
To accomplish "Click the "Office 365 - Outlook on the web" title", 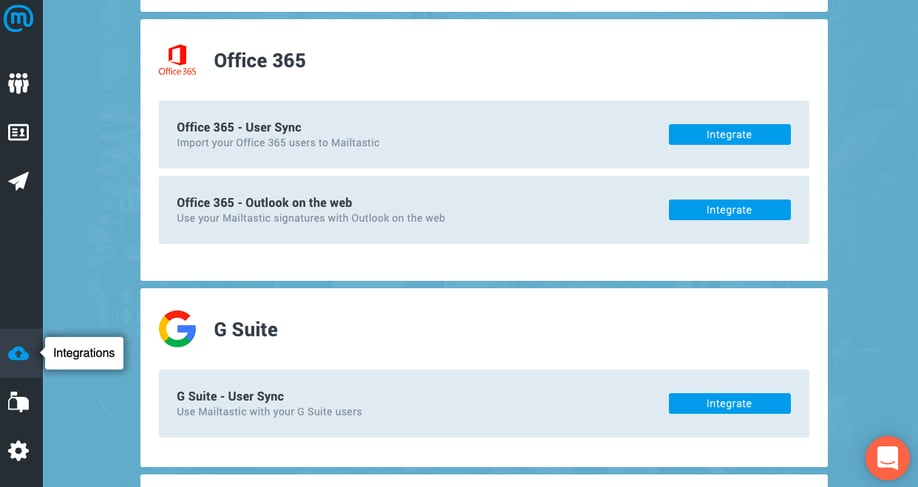I will (x=264, y=202).
